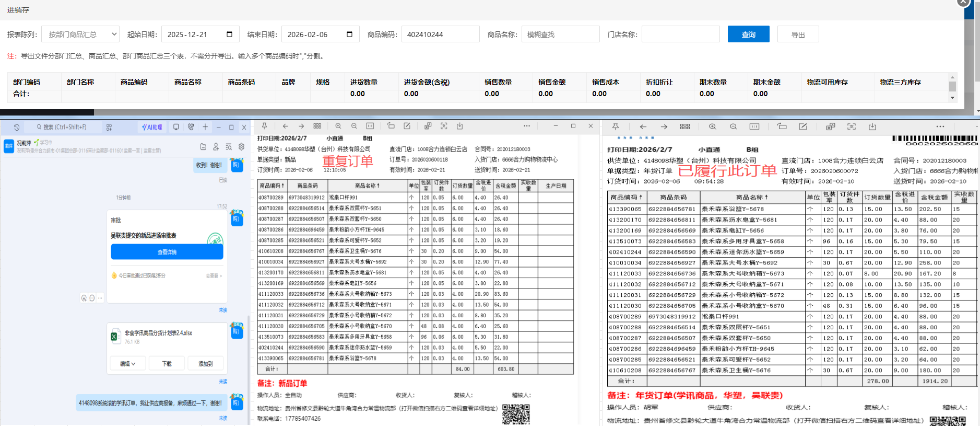Screen dimensions: 980x426
Task: Open more options menu in right viewer
Action: pyautogui.click(x=940, y=126)
